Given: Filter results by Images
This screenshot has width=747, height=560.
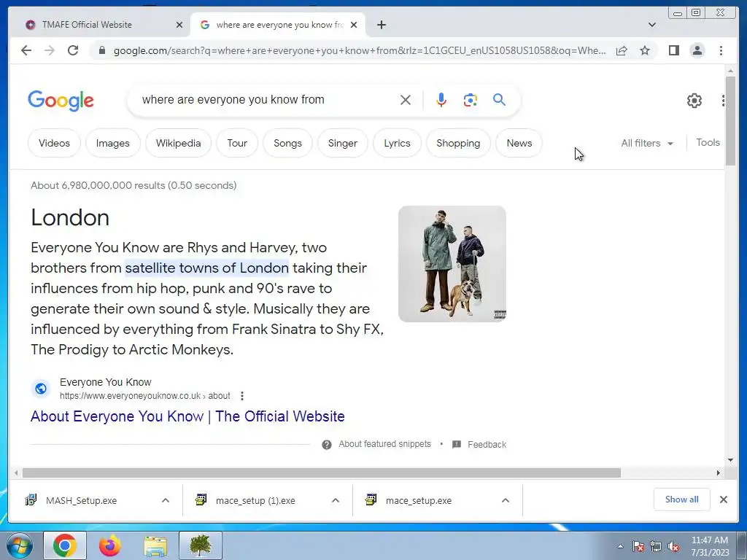Looking at the screenshot, I should 113,143.
